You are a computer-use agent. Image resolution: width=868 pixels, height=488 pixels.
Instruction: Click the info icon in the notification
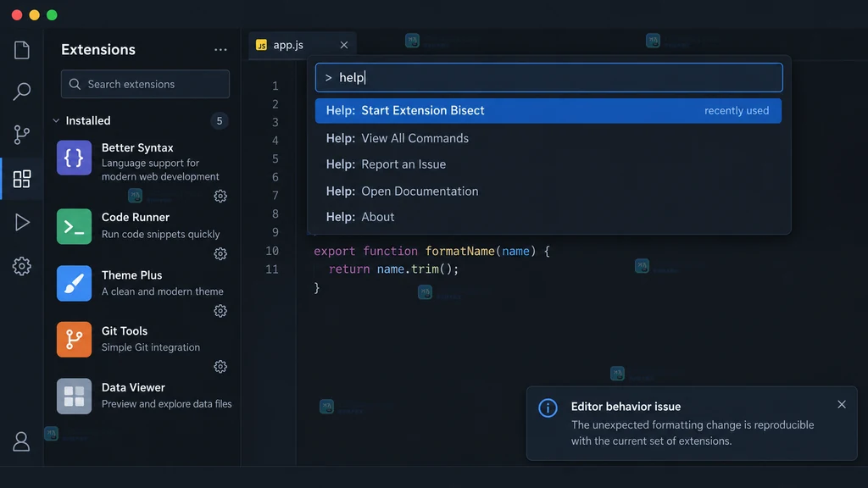[548, 408]
